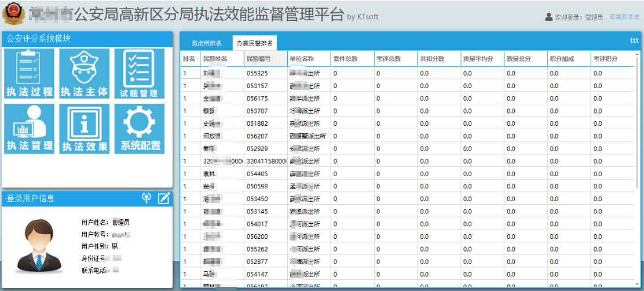This screenshot has width=644, height=291.
Task: Click the 安装到本地 link
Action: pyautogui.click(x=624, y=17)
